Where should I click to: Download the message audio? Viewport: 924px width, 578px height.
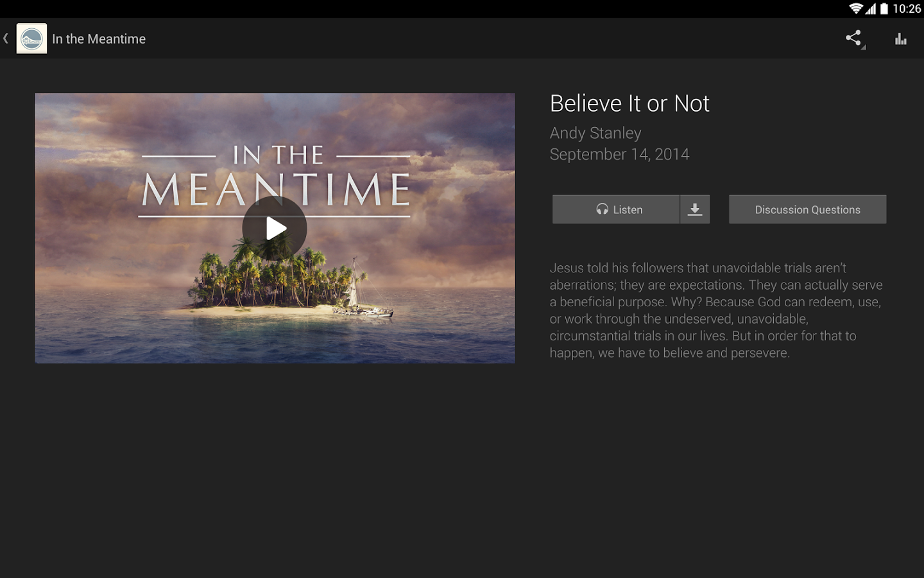(x=695, y=209)
